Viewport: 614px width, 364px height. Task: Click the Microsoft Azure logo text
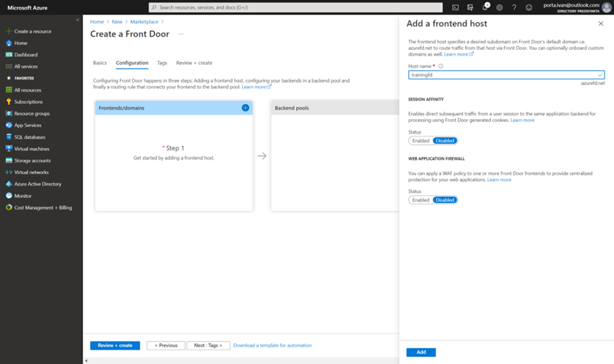pyautogui.click(x=27, y=8)
